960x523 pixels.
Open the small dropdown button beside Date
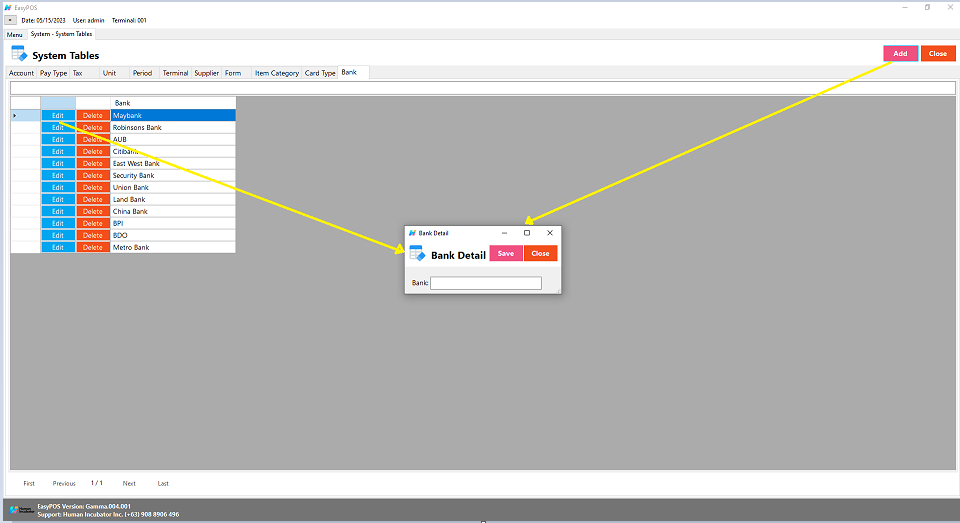pos(10,20)
